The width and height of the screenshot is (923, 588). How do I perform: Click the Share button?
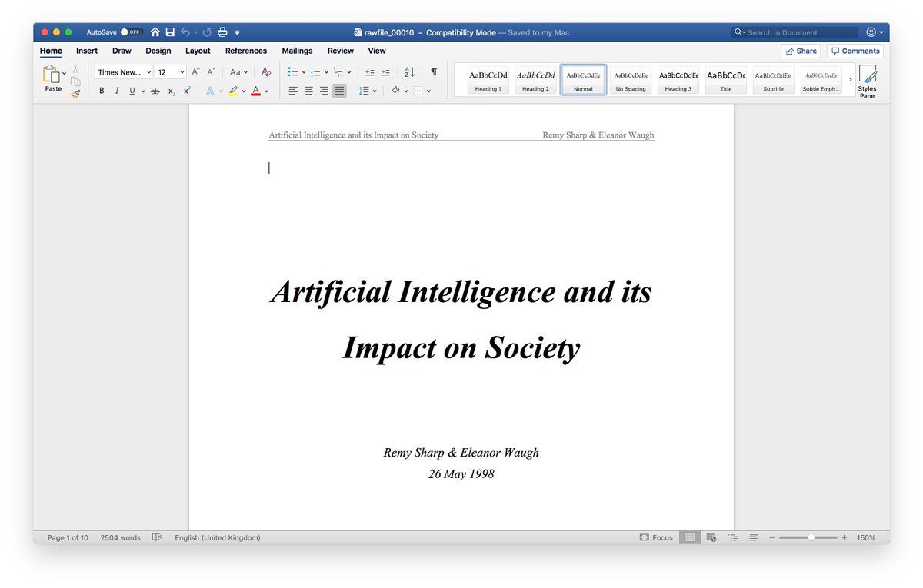pos(801,51)
